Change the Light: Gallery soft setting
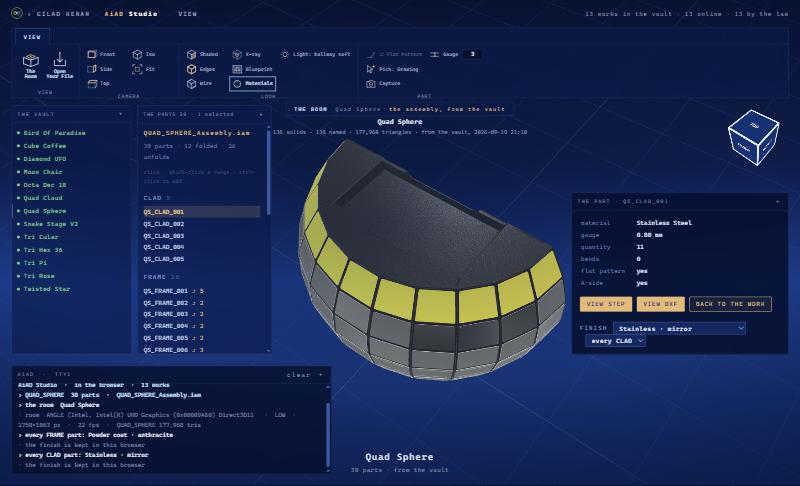The image size is (800, 486). tap(315, 54)
